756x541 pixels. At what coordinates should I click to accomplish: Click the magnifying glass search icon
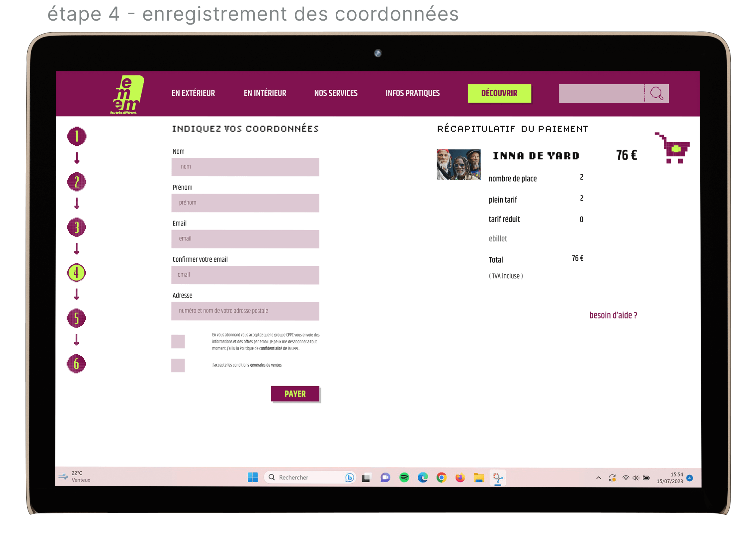coord(656,94)
